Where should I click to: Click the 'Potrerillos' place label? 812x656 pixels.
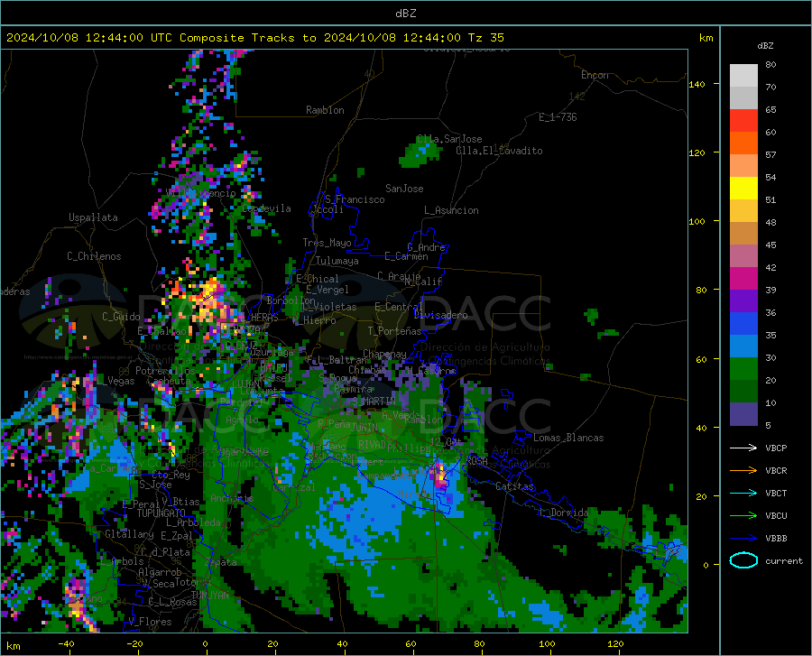coord(165,371)
